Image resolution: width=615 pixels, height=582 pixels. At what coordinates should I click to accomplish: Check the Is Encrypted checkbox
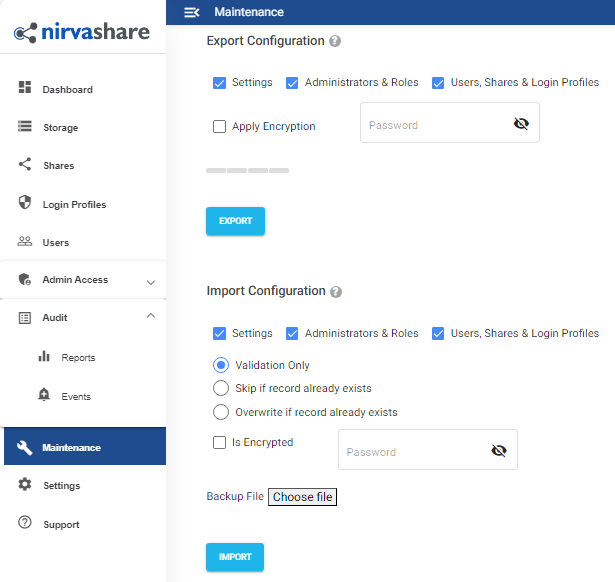(x=219, y=443)
